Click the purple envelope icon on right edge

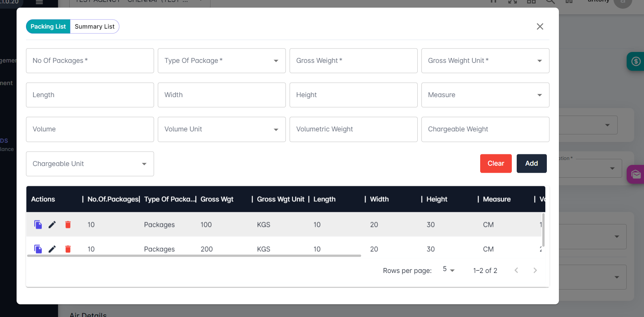coord(636,174)
